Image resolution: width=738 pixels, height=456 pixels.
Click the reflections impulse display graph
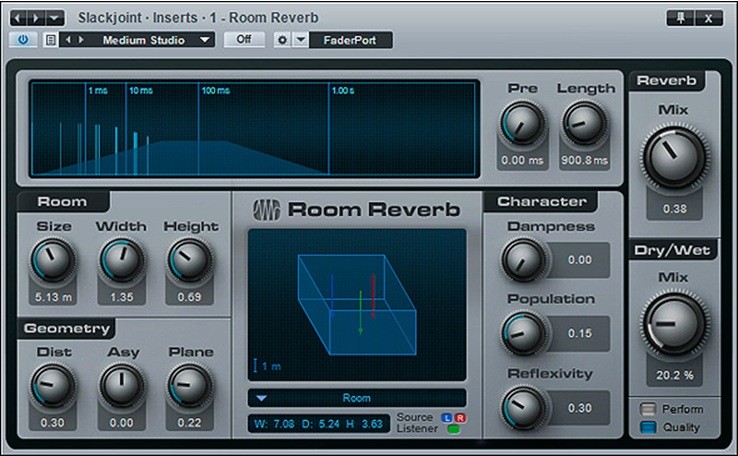click(254, 128)
